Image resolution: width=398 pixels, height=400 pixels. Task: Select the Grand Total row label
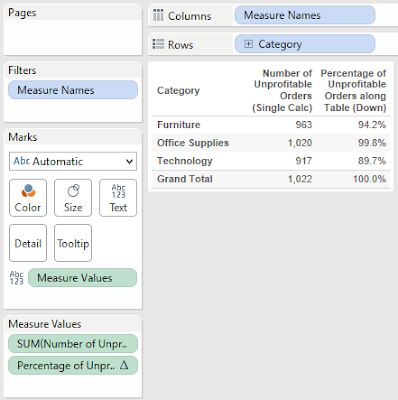coord(185,179)
